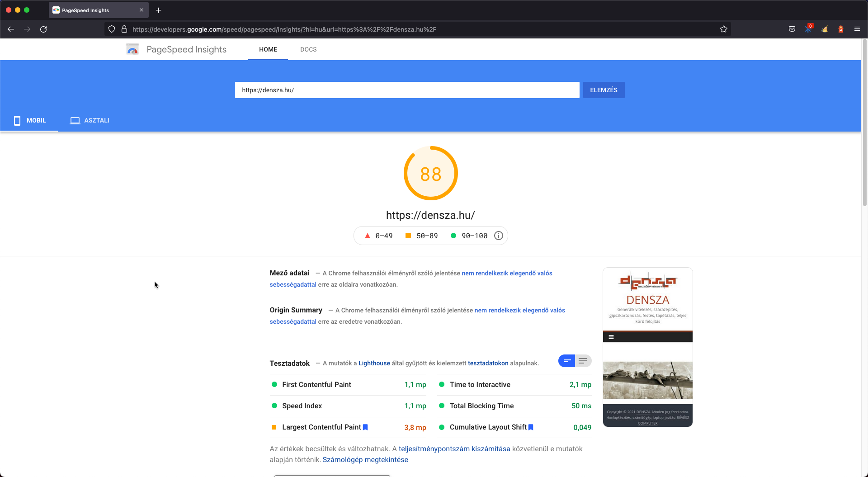This screenshot has width=868, height=477.
Task: Click the Largest Contentful Paint bookmark marker
Action: (x=365, y=427)
